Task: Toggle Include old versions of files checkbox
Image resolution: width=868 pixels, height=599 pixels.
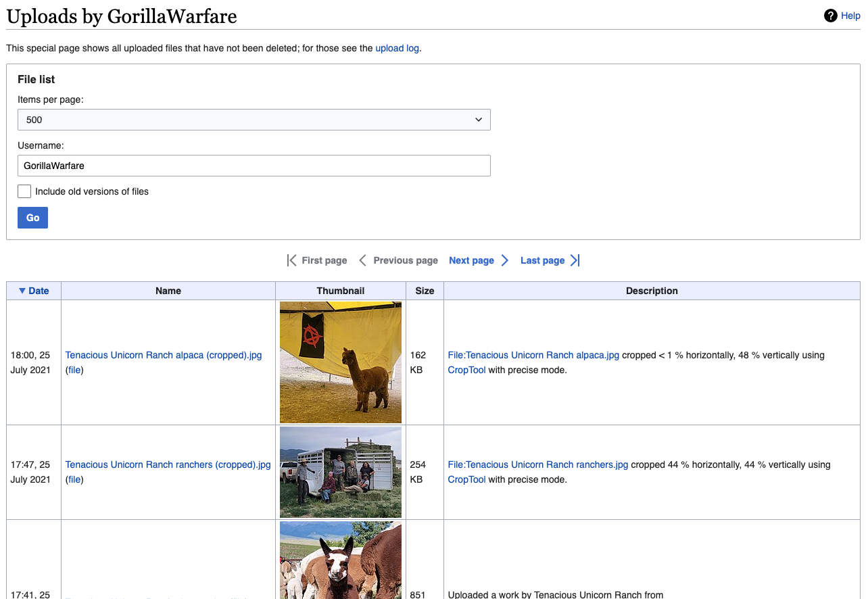Action: point(24,191)
